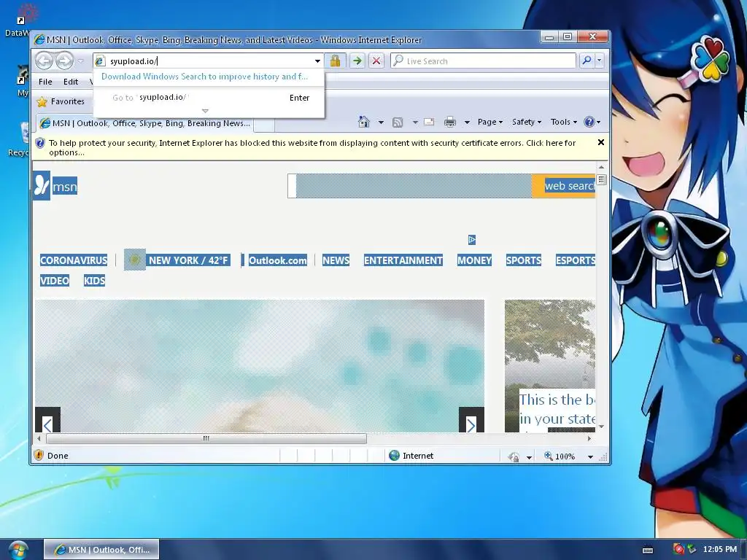Click into the Live Search box
This screenshot has width=747, height=560.
(484, 61)
